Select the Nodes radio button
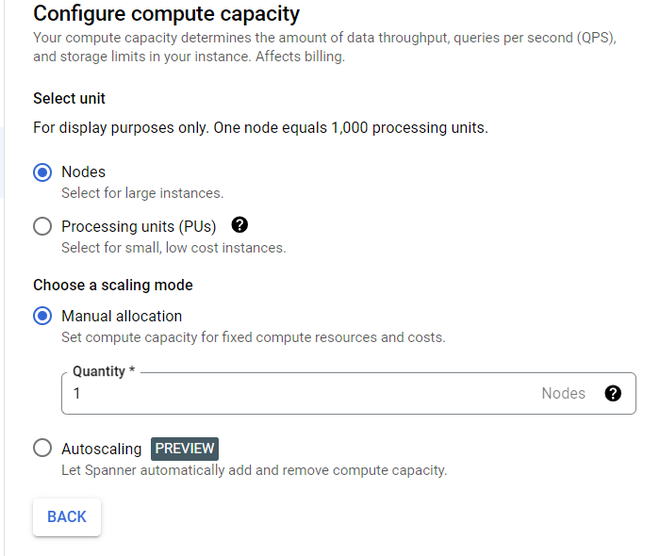This screenshot has height=556, width=660. [x=43, y=172]
